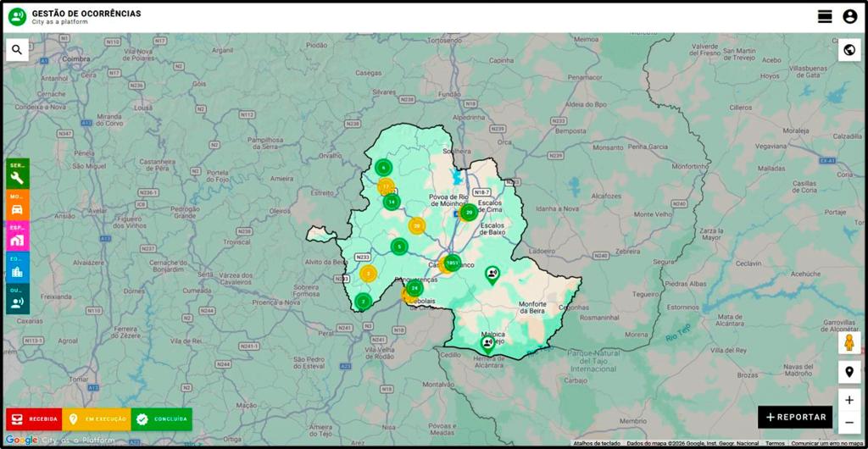Click the Escalos de Baixo map label
Viewport: 868px width, 449px height.
click(492, 229)
